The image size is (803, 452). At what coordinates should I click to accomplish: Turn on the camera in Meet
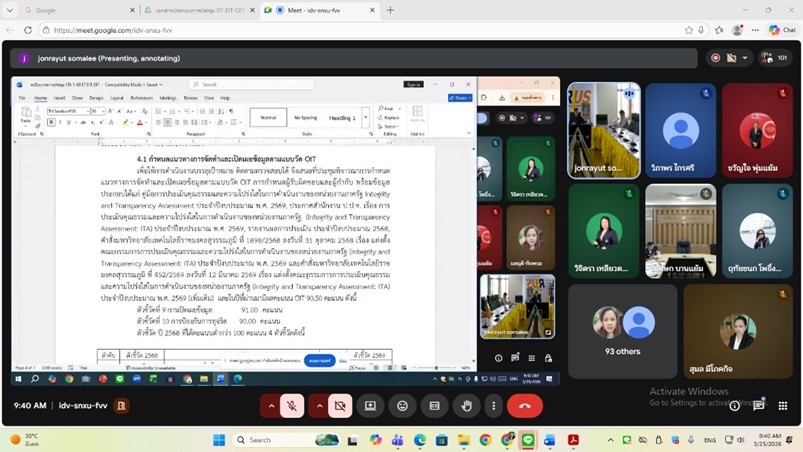[340, 406]
